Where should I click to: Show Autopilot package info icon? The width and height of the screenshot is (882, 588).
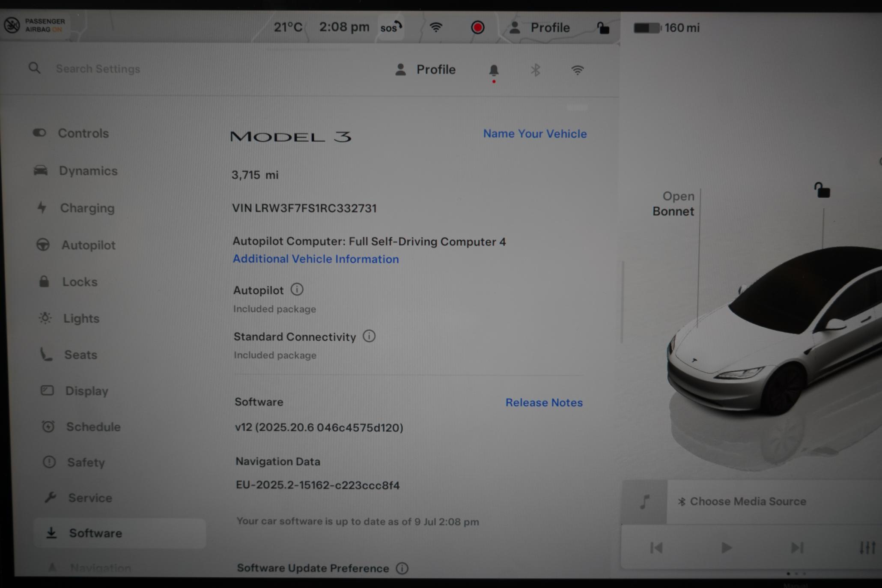point(297,290)
